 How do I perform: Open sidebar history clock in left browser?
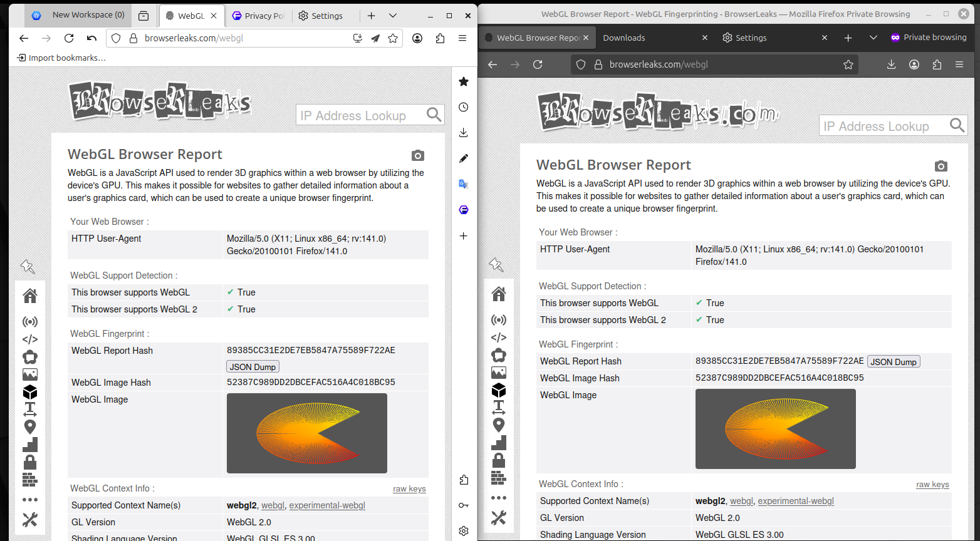click(x=464, y=107)
